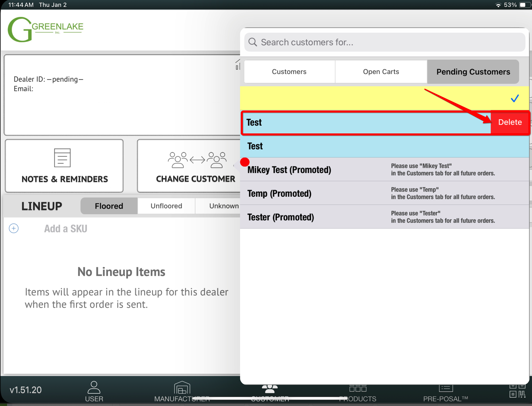This screenshot has width=532, height=406.
Task: Switch lineup filter to Unfloored
Action: (x=166, y=206)
